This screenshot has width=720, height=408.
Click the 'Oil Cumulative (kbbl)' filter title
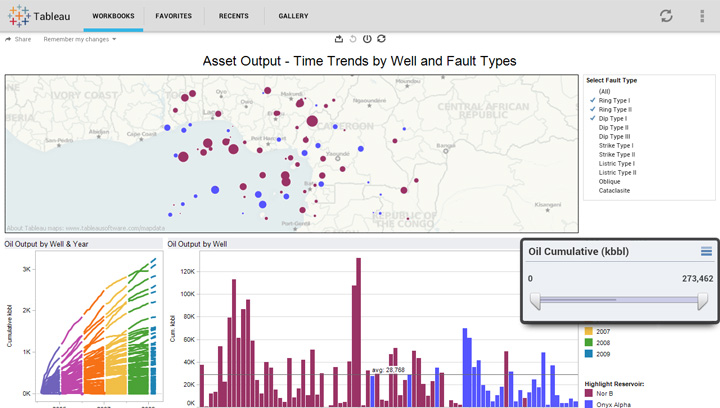(x=579, y=252)
